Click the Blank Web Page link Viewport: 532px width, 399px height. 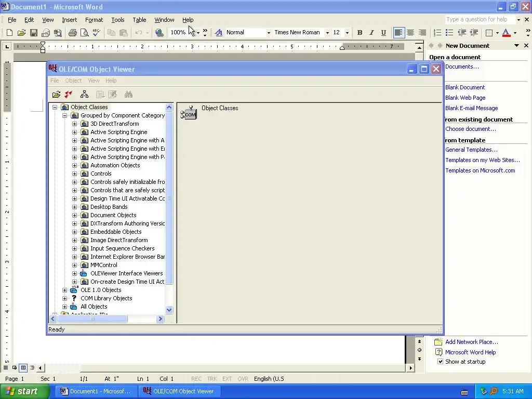click(x=465, y=98)
